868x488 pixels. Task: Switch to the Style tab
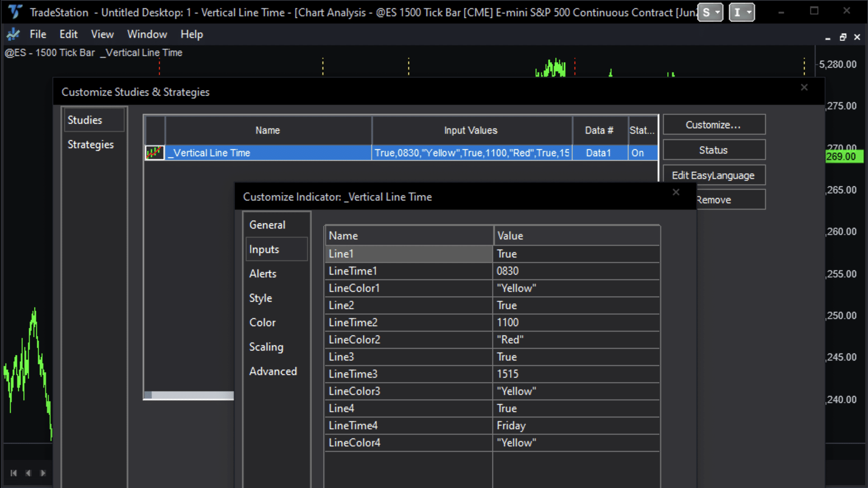[261, 298]
